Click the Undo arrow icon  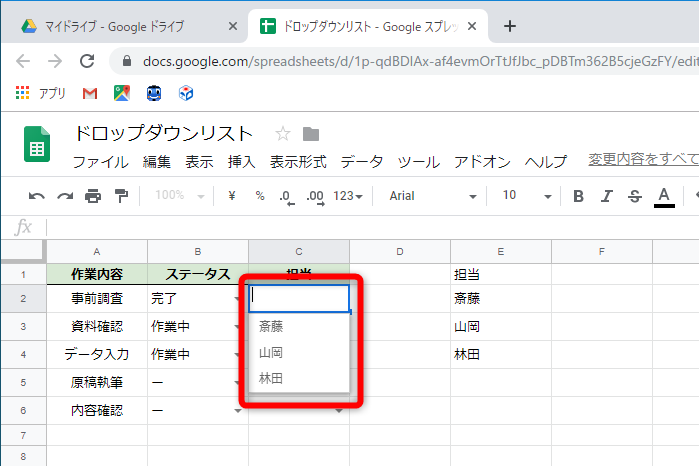tap(37, 196)
